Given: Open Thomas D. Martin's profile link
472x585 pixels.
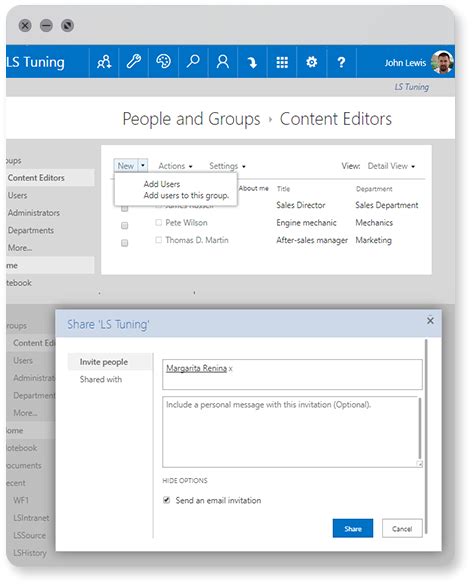Looking at the screenshot, I should tap(197, 240).
